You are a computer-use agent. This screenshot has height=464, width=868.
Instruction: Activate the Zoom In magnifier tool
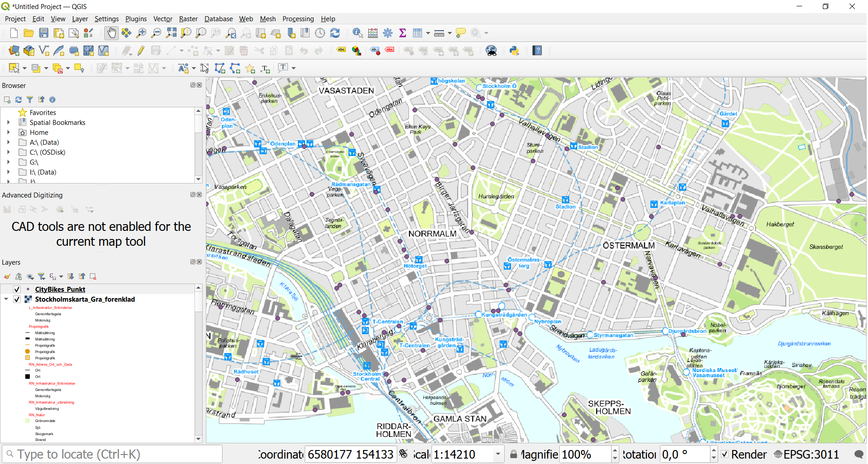click(x=141, y=33)
